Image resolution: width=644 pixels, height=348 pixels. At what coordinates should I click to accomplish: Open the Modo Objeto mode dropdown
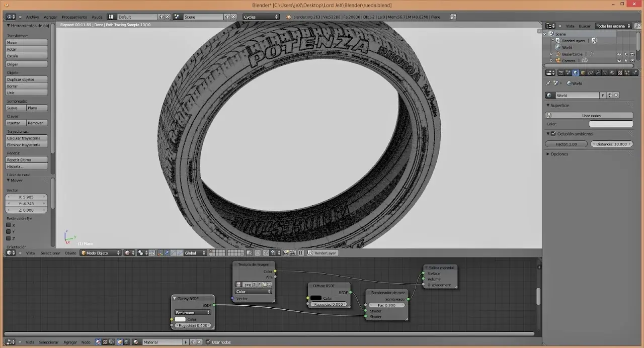click(101, 253)
